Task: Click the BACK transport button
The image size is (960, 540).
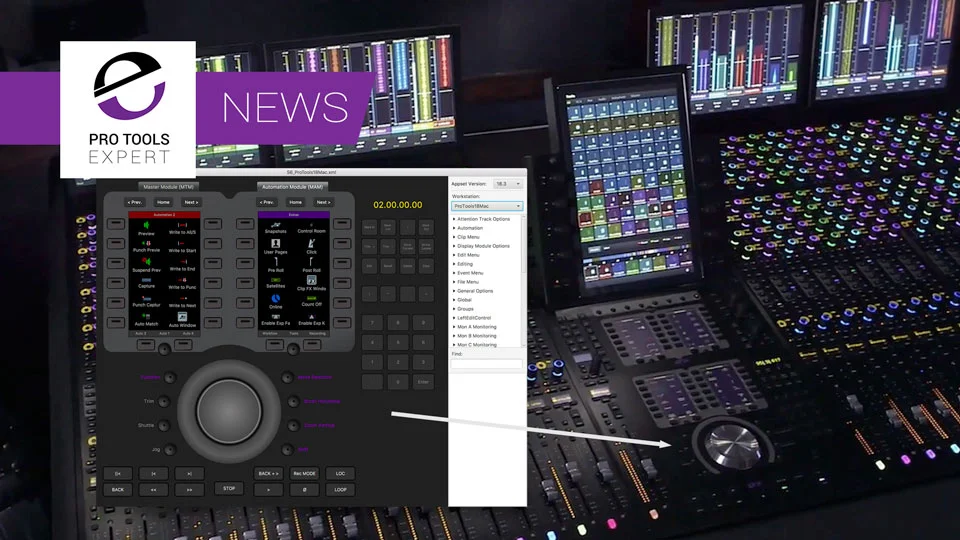Action: tap(118, 490)
